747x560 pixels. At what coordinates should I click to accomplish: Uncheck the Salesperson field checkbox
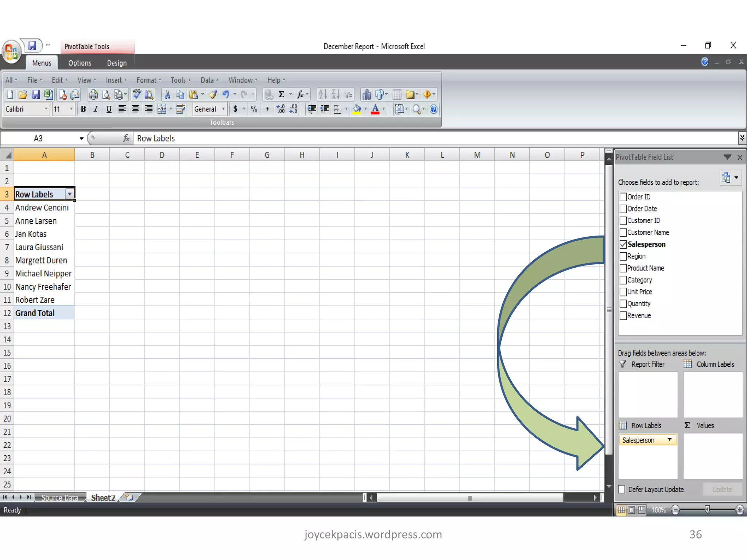click(x=623, y=244)
